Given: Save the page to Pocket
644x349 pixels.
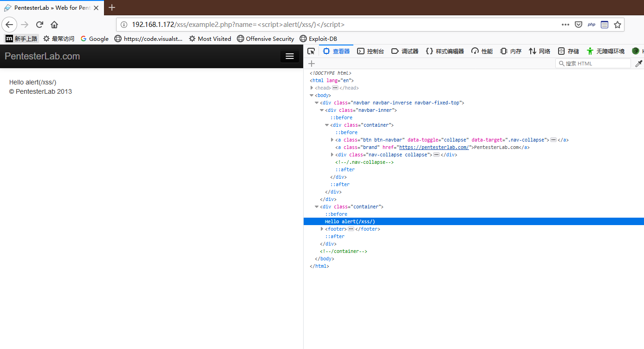Looking at the screenshot, I should [579, 25].
